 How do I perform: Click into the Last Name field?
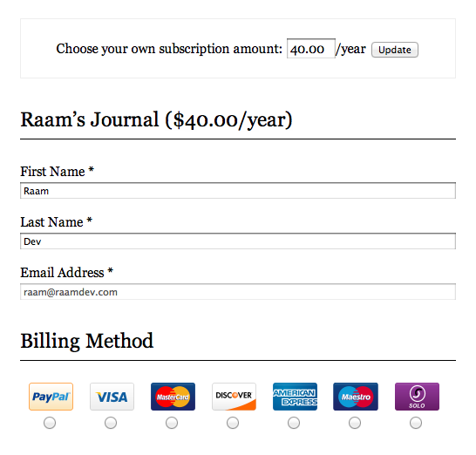[x=238, y=241]
